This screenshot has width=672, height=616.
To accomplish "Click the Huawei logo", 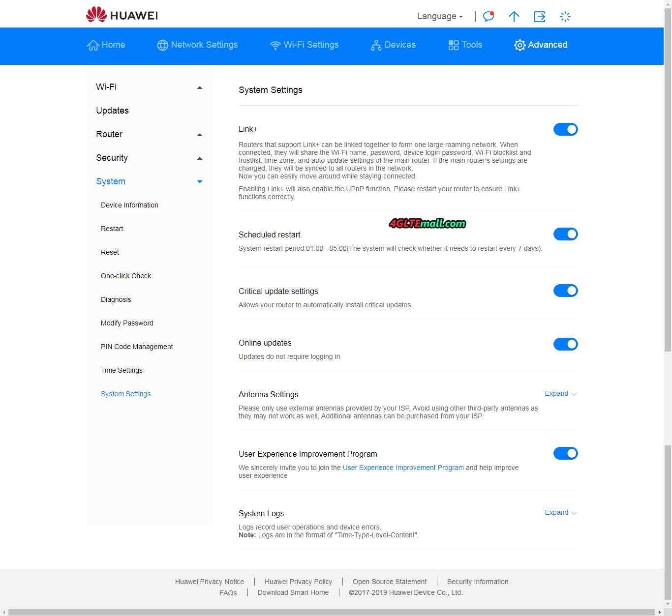I will coord(122,15).
